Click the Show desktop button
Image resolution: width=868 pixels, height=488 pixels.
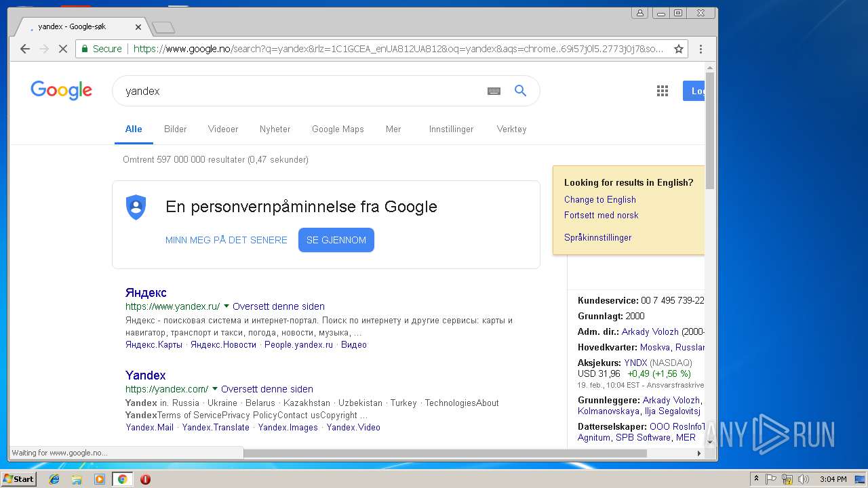click(861, 479)
